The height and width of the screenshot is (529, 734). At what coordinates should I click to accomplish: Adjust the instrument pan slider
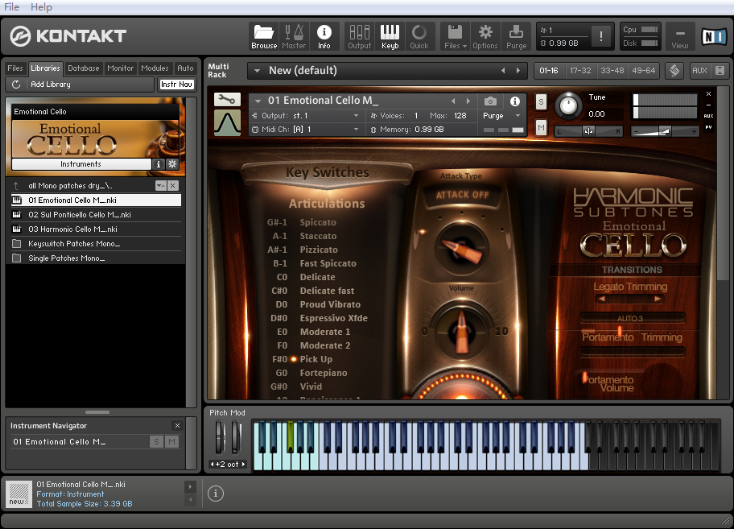(x=589, y=132)
